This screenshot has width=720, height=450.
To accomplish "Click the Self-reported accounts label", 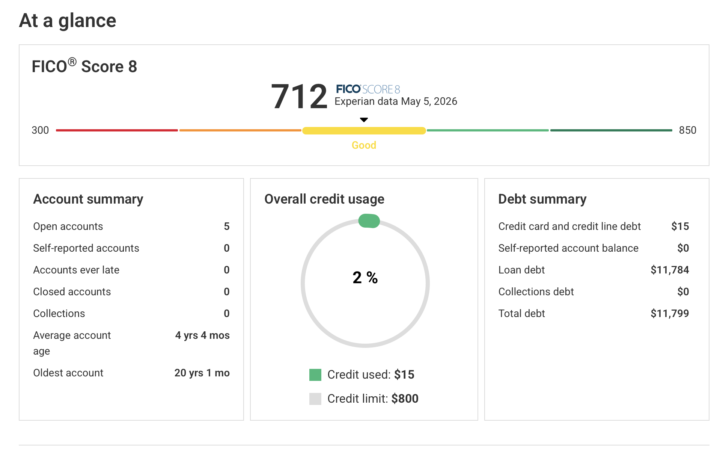I will pos(86,248).
